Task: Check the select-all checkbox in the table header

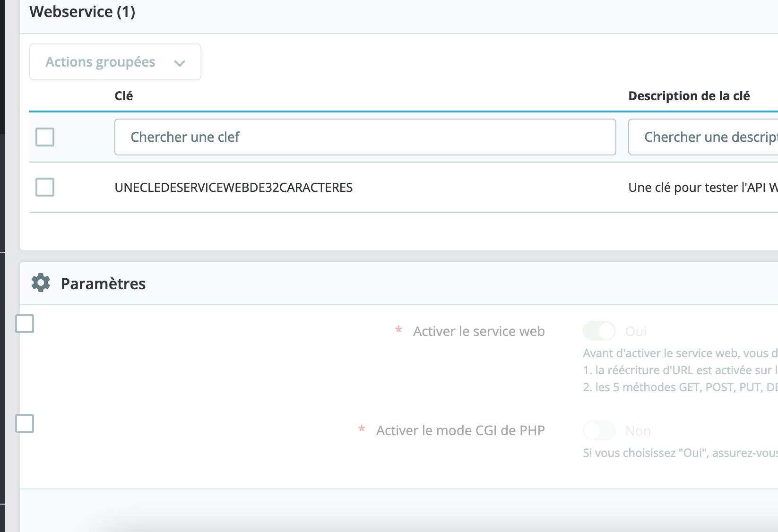Action: click(45, 137)
